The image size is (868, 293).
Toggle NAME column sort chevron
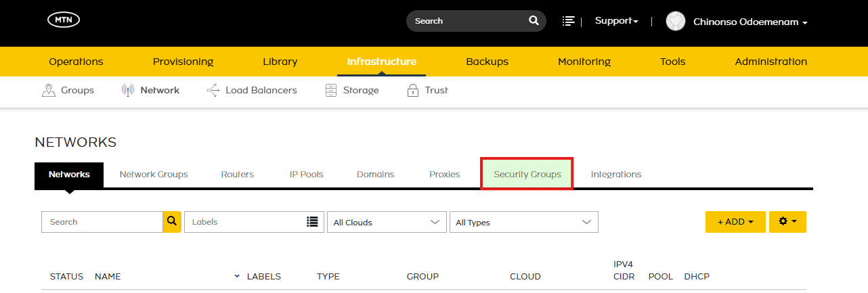tap(237, 276)
